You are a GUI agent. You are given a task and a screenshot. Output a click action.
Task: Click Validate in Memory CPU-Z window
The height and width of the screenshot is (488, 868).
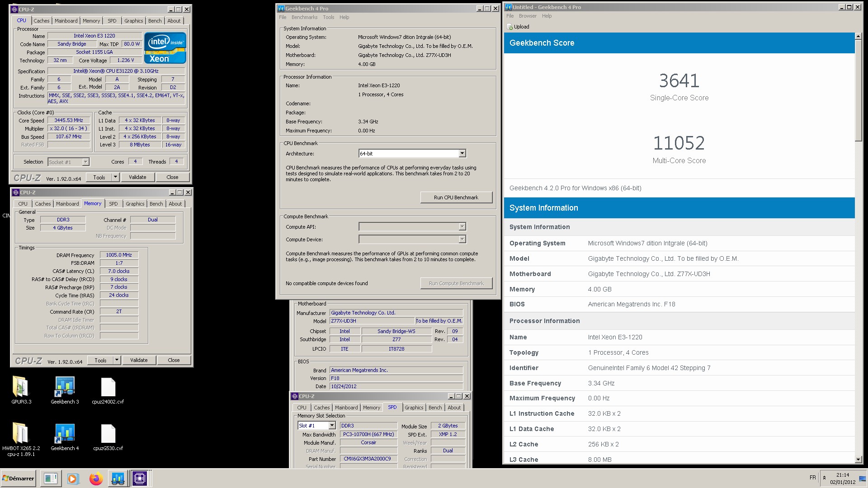(139, 360)
